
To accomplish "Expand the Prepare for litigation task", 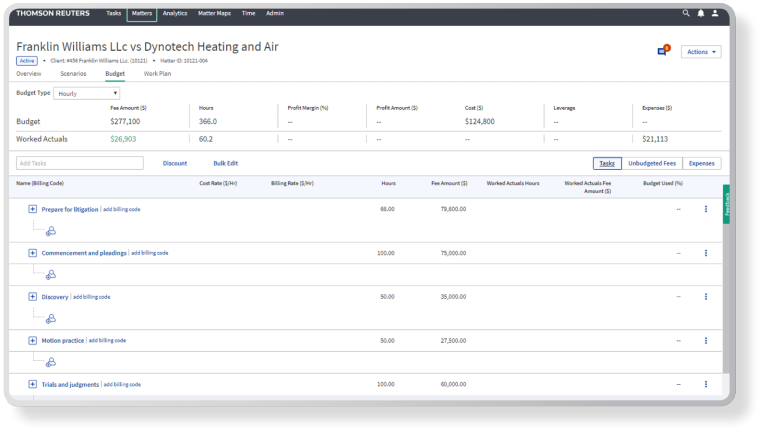I will (32, 209).
